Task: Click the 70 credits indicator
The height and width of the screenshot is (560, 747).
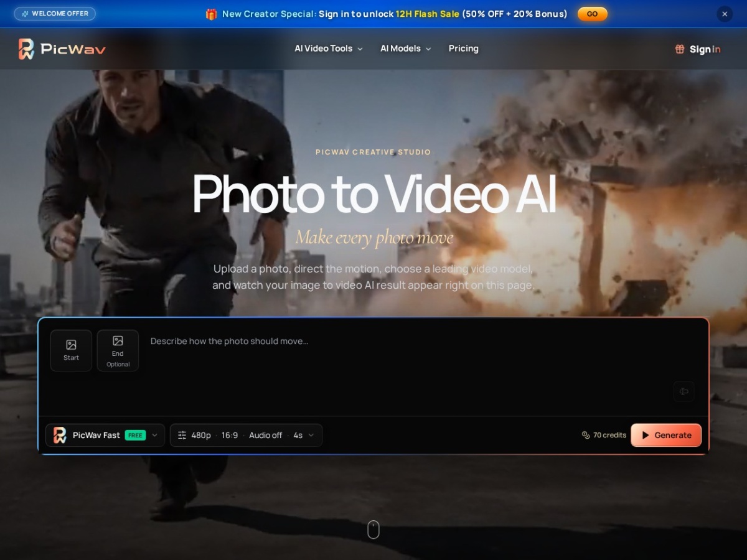Action: 604,435
